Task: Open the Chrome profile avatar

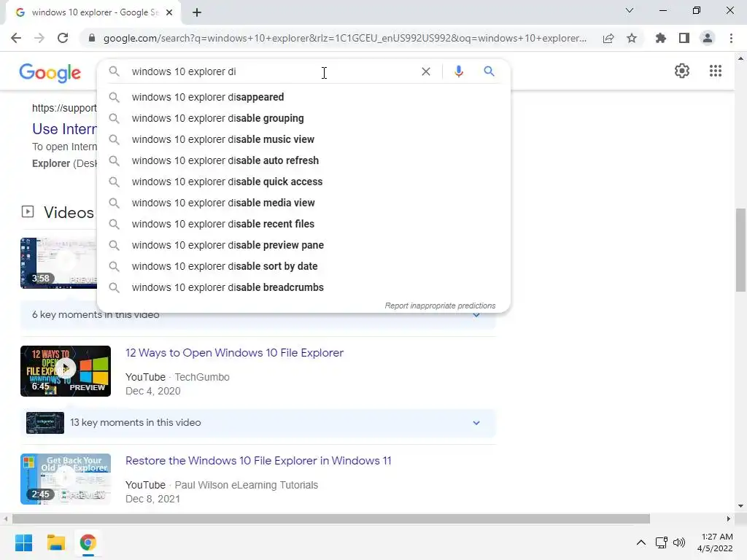Action: (x=708, y=38)
